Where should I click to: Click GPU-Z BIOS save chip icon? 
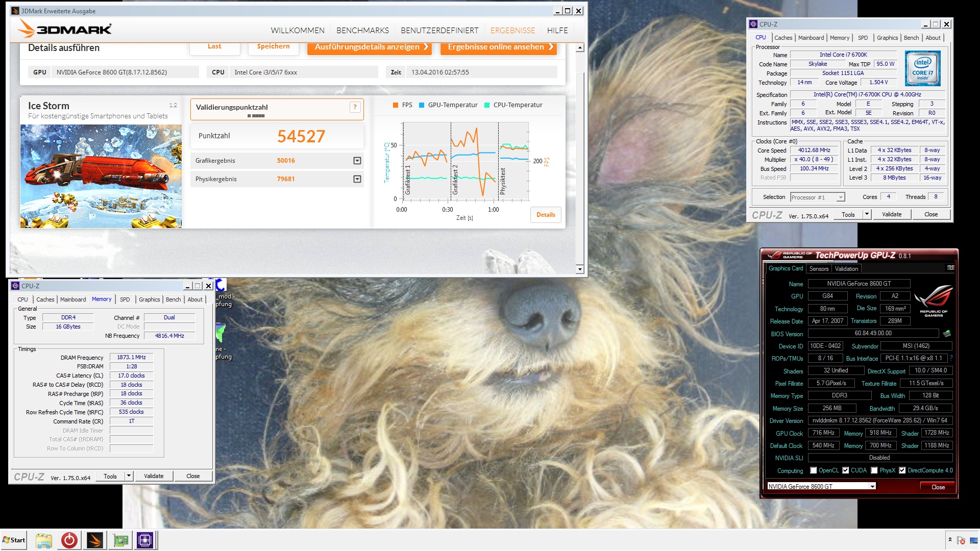[947, 334]
